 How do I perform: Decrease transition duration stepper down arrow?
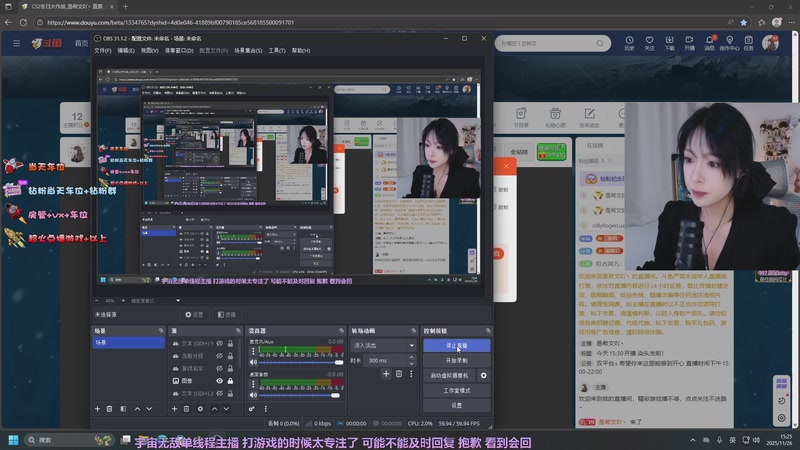(x=411, y=363)
